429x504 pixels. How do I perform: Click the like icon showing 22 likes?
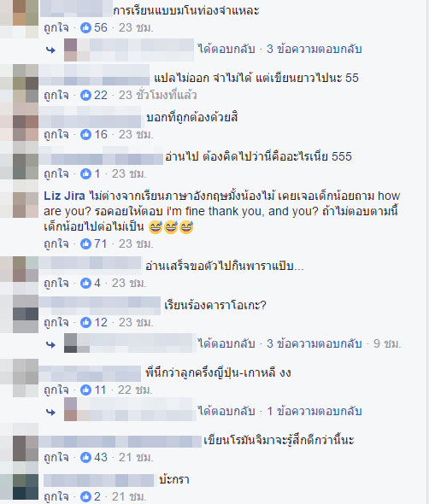pyautogui.click(x=85, y=95)
